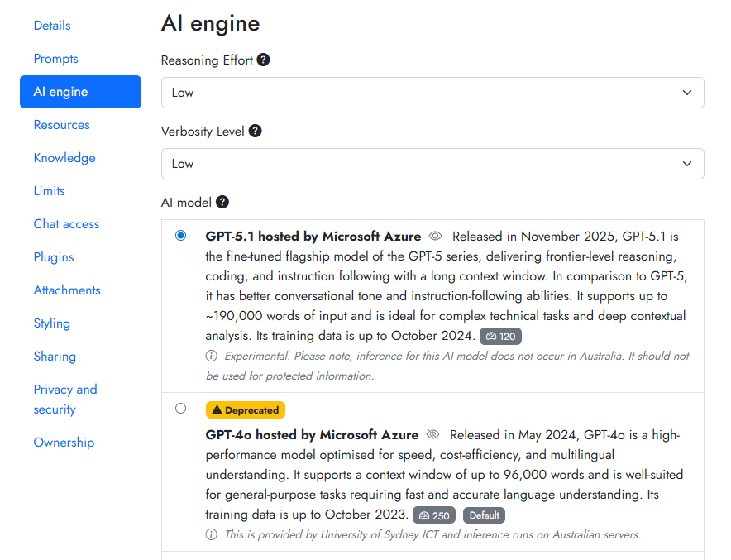Viewport: 731px width, 560px height.
Task: Open the Verbosity Level dropdown
Action: pos(432,164)
